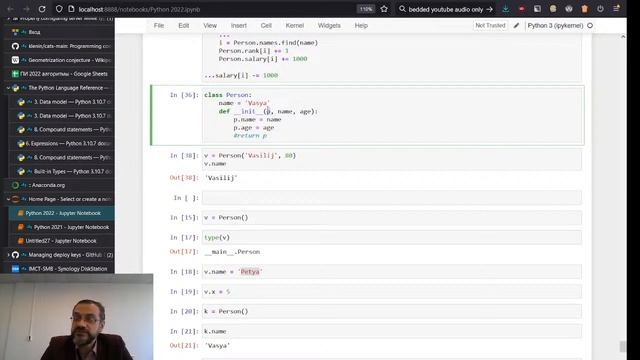The image size is (640, 360).
Task: Switch to the Python 2021 Jupyter Notebook tab
Action: click(64, 227)
